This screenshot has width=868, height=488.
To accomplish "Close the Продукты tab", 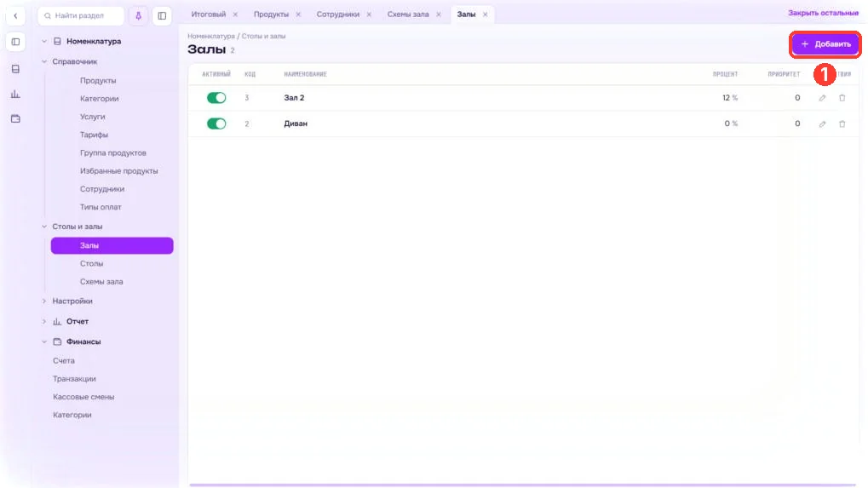I will tap(298, 14).
